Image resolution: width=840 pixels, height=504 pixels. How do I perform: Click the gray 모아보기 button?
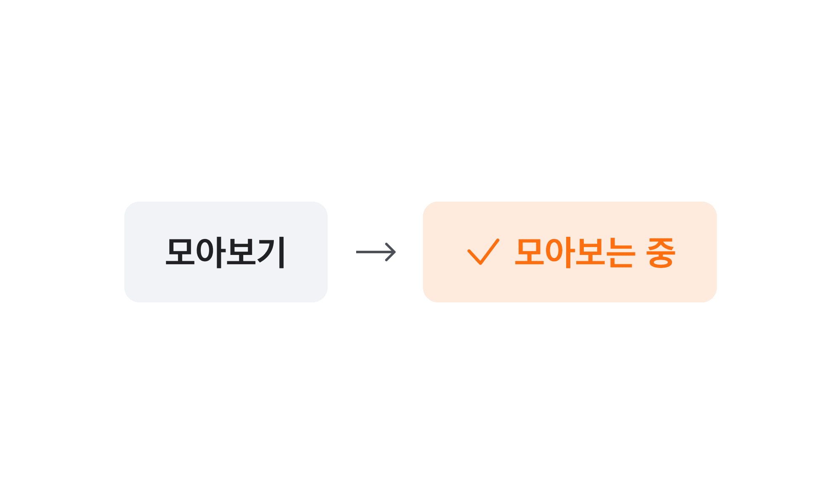pos(226,252)
